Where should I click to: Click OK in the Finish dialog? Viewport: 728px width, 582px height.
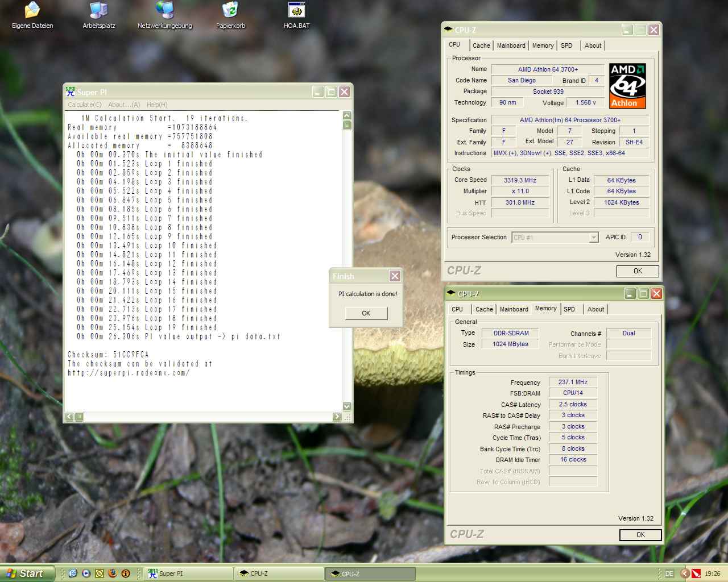tap(366, 313)
